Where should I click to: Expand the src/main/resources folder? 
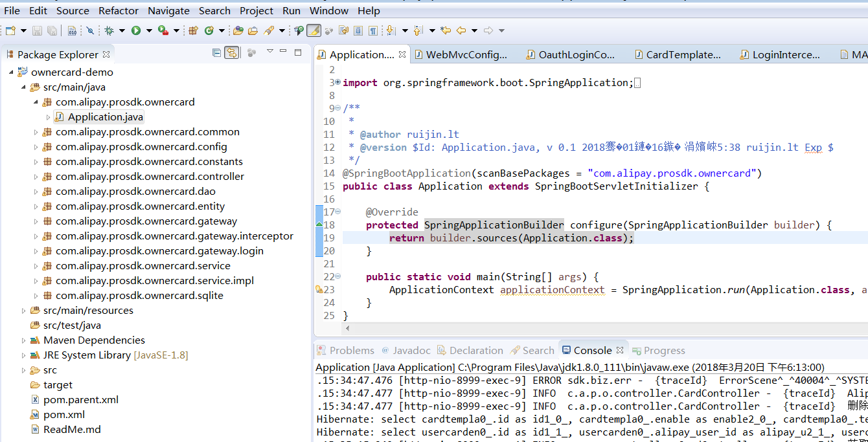click(x=24, y=311)
